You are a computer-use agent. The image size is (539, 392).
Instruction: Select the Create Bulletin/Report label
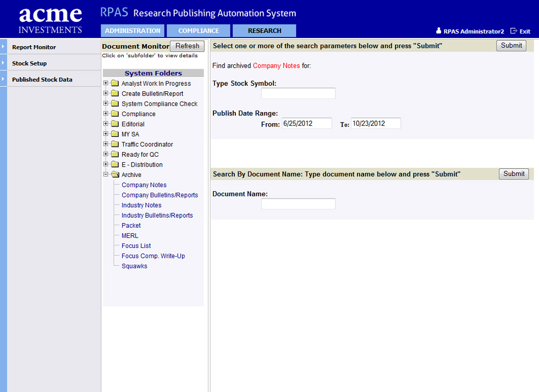tap(152, 93)
